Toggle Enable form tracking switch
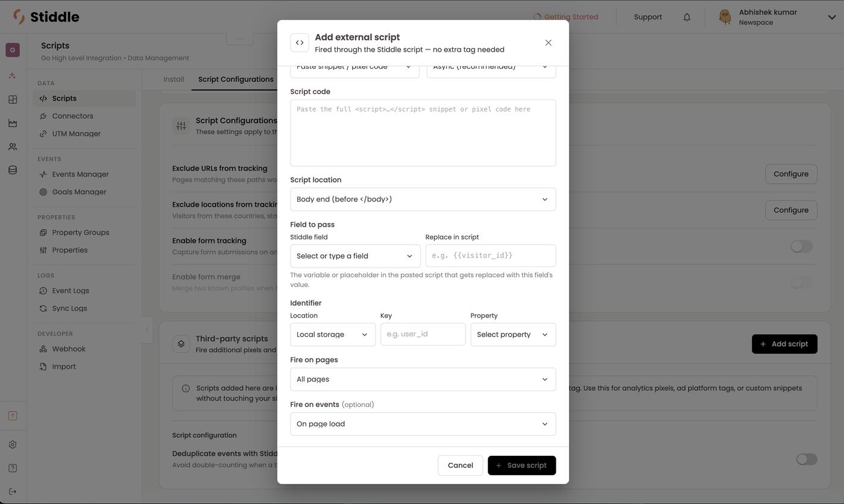The height and width of the screenshot is (504, 844). 801,246
